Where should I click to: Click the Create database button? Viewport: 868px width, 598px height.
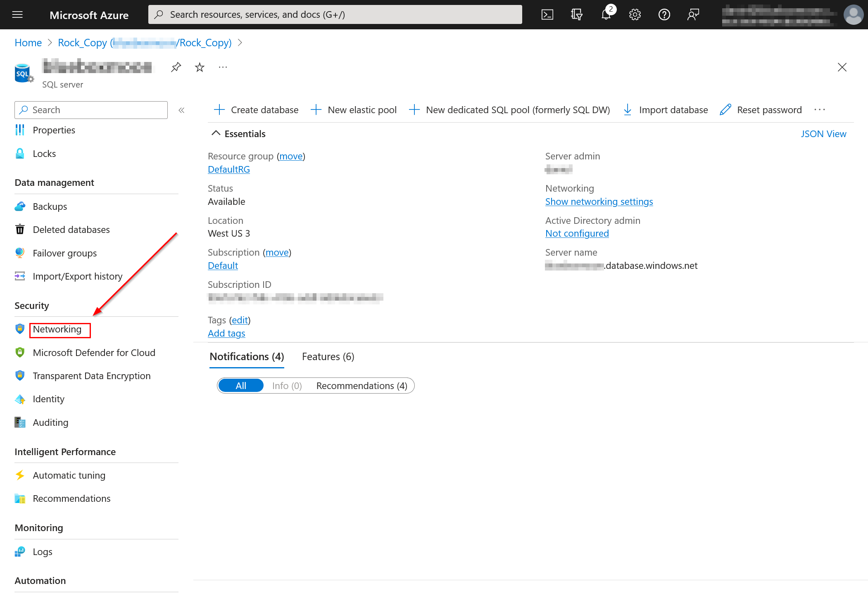coord(256,110)
